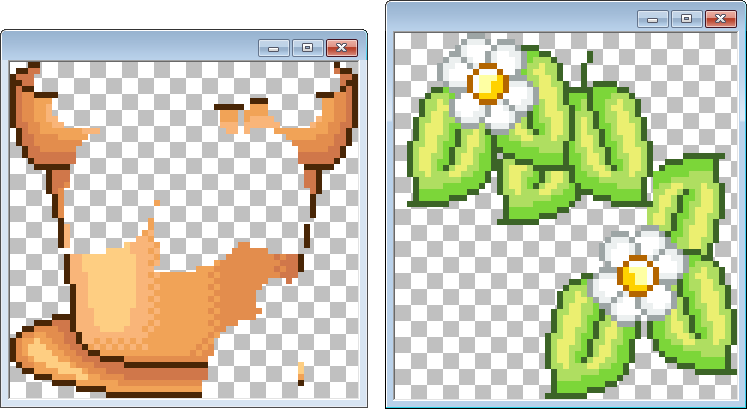
Task: Minimize the right flower sprite window
Action: [x=652, y=18]
